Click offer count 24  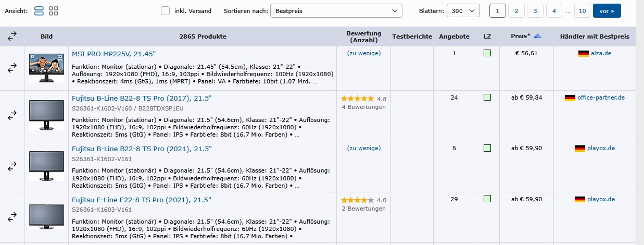click(454, 97)
